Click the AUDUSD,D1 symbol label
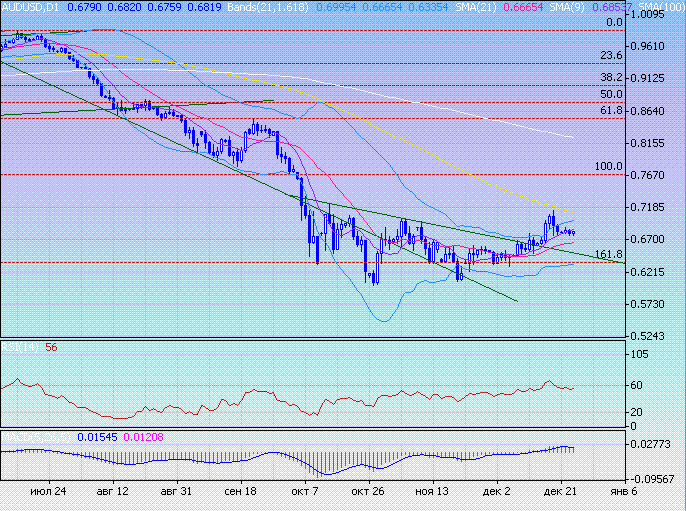Viewport: 686px width, 511px height. (32, 7)
